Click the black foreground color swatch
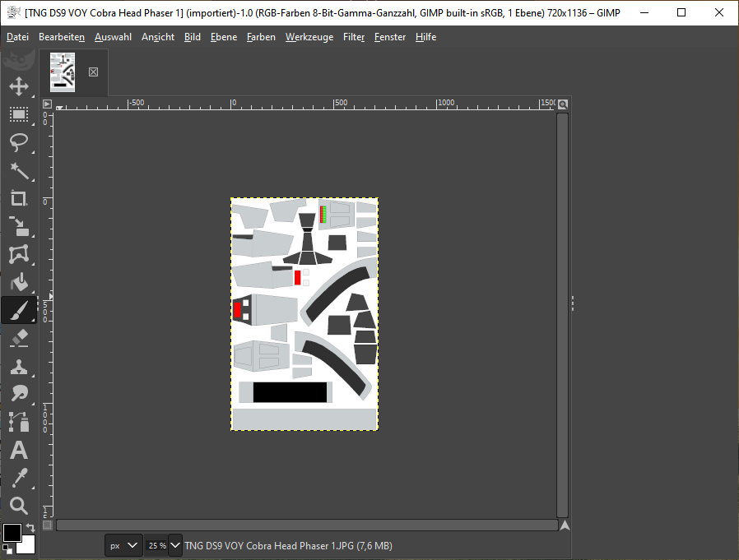Screen dimensions: 739x560 tap(12, 533)
